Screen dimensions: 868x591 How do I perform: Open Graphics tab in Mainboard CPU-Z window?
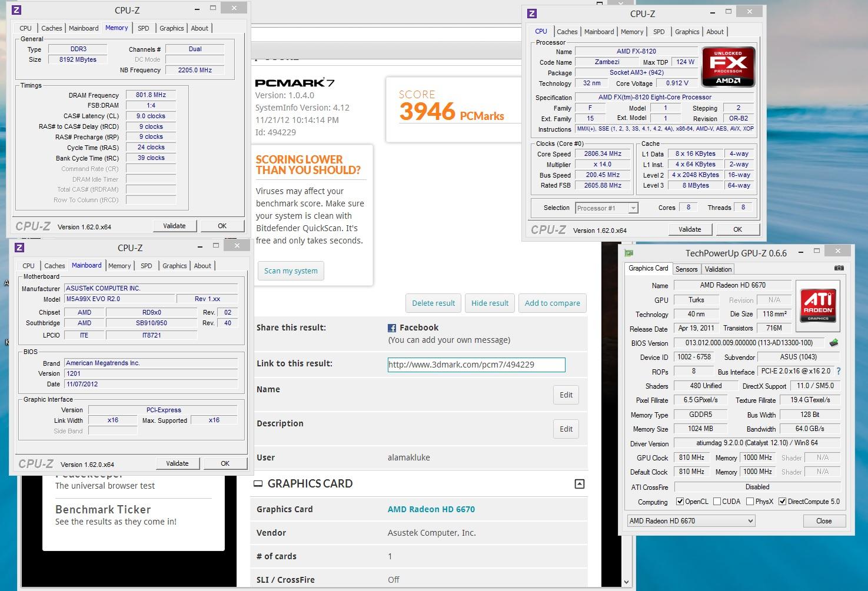coord(175,266)
